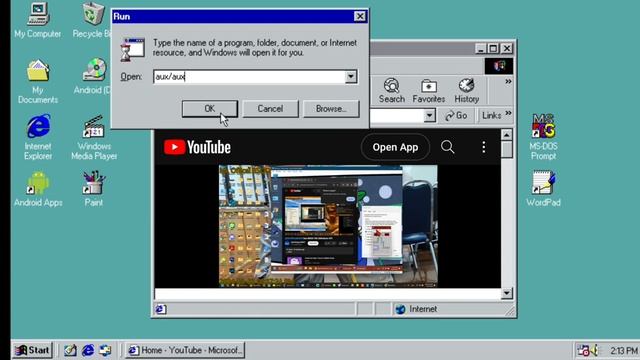Expand the Internet Explorer address bar dropdown

(x=429, y=116)
